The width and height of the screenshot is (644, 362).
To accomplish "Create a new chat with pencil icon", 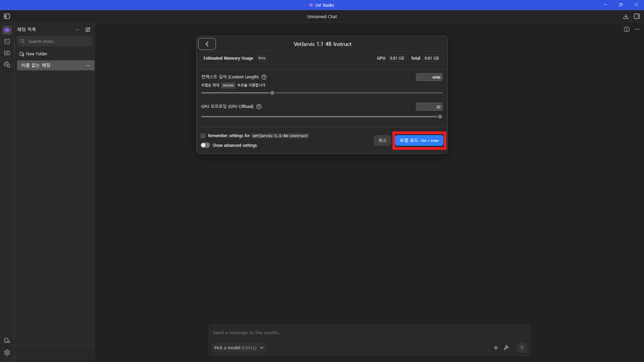I will [x=88, y=29].
